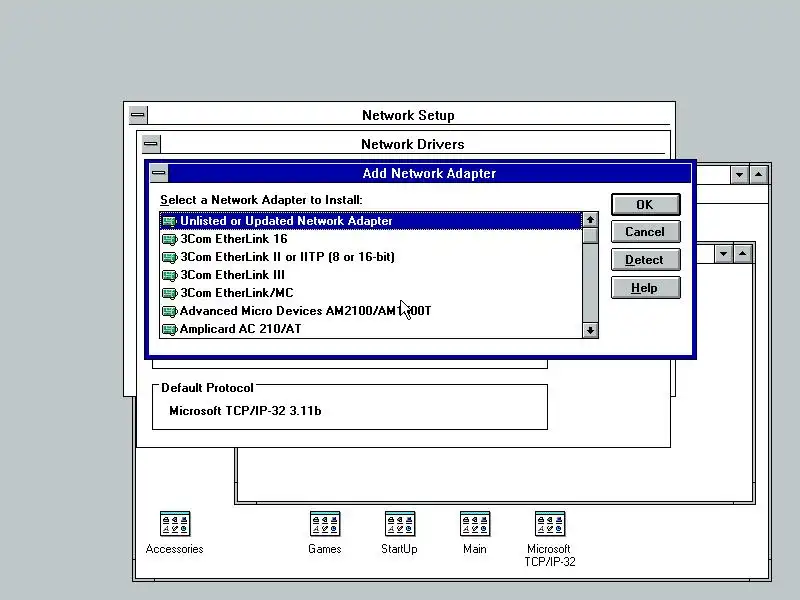Click the adapter list scrollbar down arrow
The width and height of the screenshot is (800, 600).
click(x=590, y=330)
